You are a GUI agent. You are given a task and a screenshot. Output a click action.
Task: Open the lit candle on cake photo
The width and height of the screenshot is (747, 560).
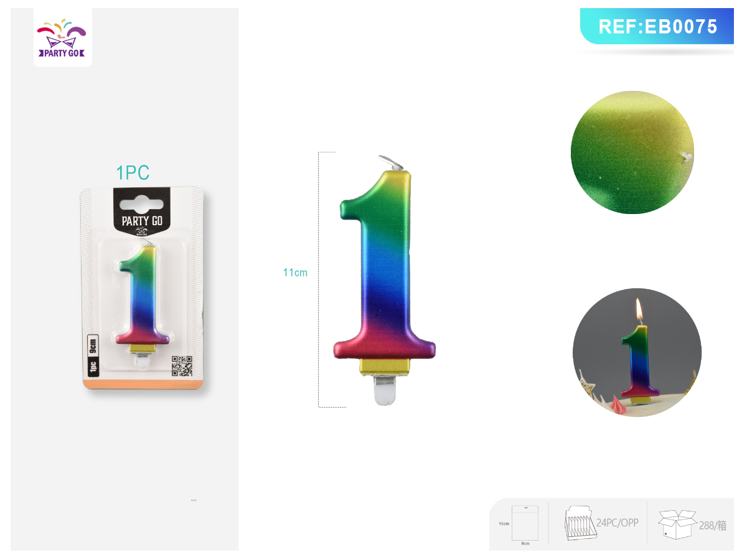pyautogui.click(x=637, y=352)
